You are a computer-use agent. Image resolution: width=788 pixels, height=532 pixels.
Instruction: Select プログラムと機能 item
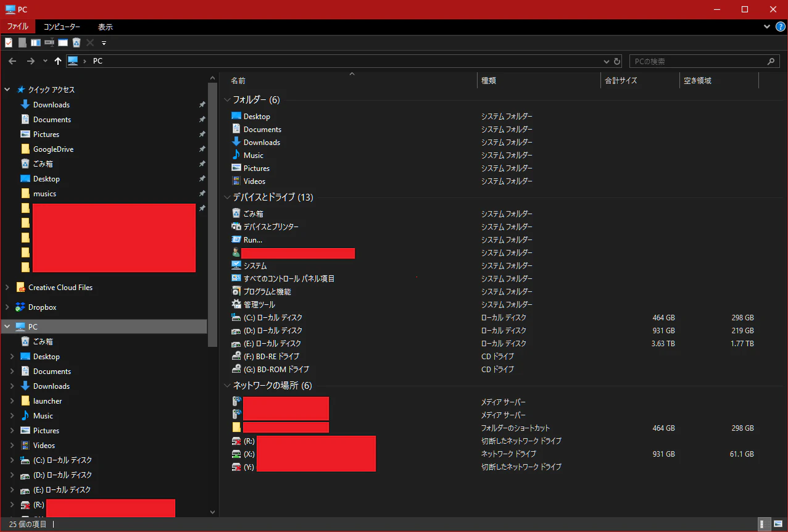(261, 292)
